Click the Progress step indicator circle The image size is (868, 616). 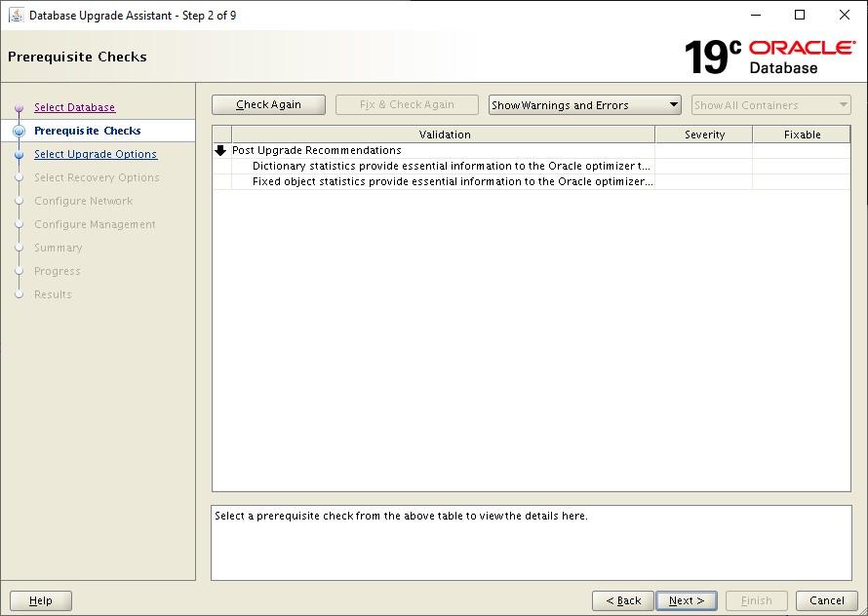[x=20, y=271]
